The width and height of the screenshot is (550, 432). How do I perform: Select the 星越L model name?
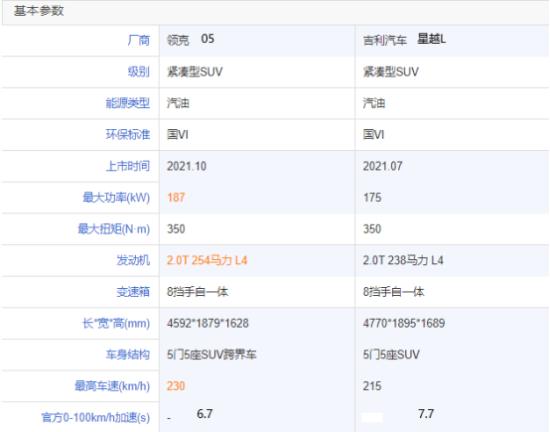click(431, 39)
